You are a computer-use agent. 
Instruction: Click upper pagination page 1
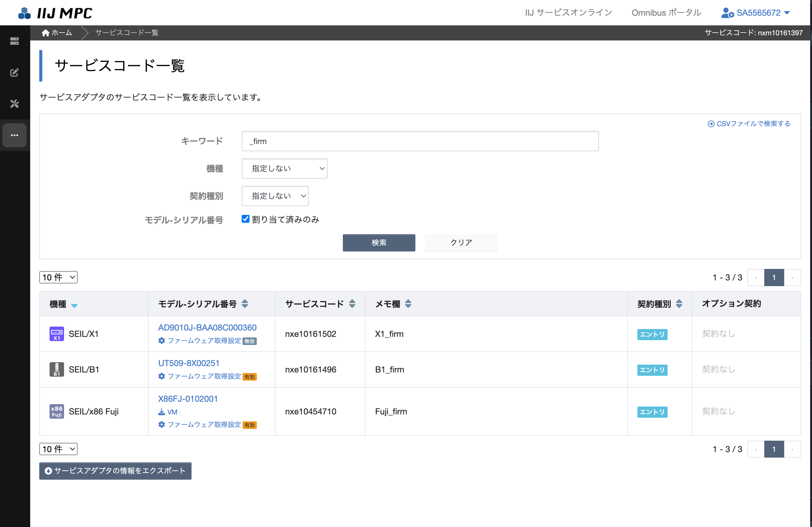click(774, 277)
